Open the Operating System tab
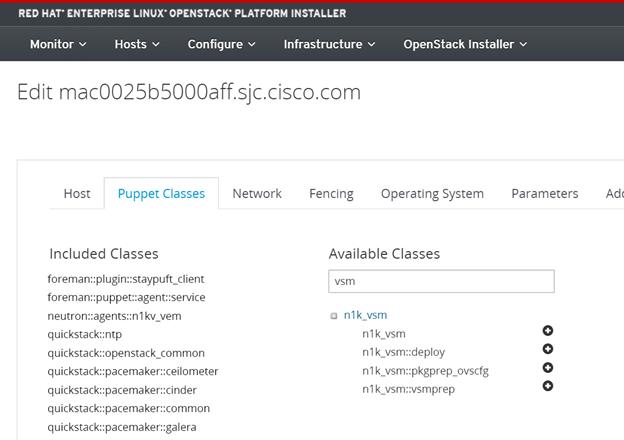 tap(432, 193)
